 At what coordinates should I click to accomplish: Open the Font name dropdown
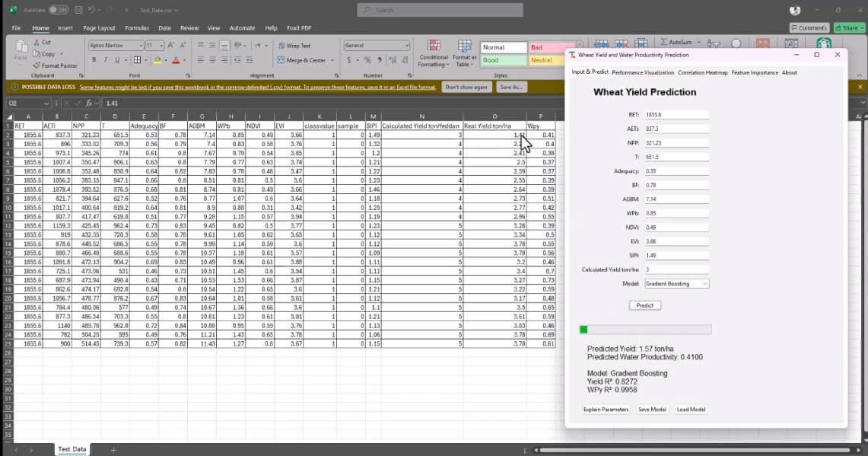[141, 46]
